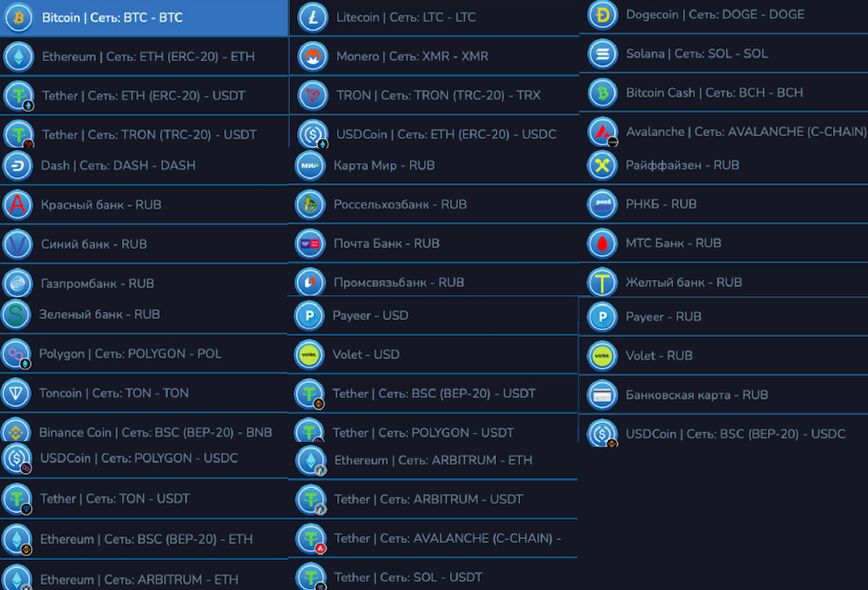Choose Dogecoin | Сеть: DOGE - DOGE
This screenshot has height=590, width=868.
pyautogui.click(x=724, y=15)
